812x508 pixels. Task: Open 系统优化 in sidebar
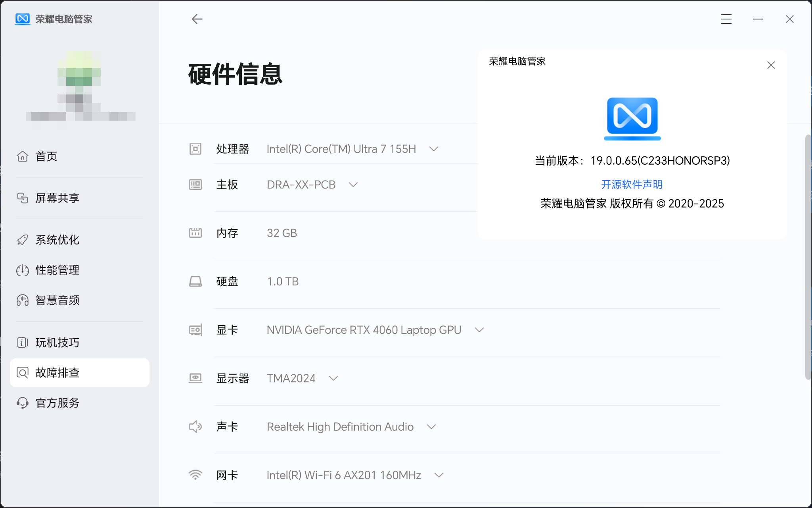tap(57, 240)
